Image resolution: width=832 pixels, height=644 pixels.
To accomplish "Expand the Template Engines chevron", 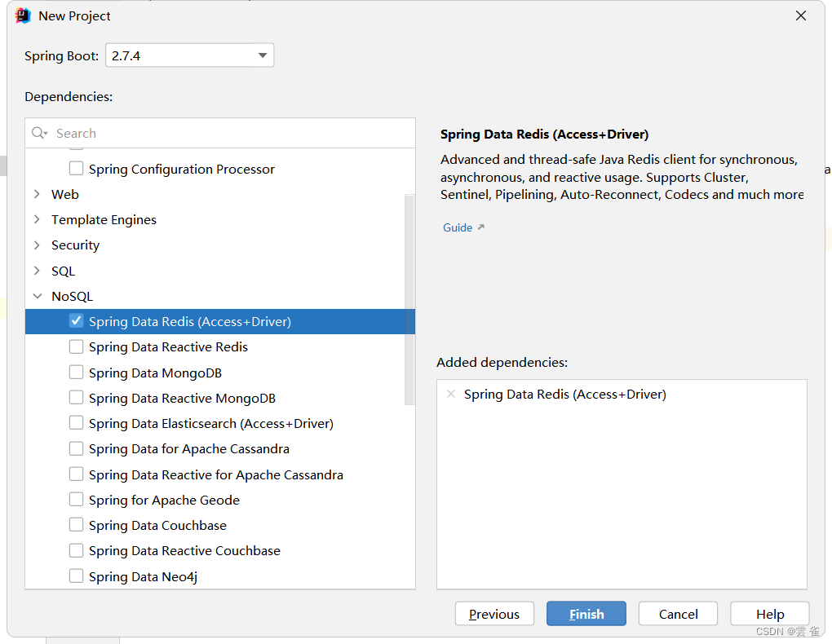I will pyautogui.click(x=37, y=219).
